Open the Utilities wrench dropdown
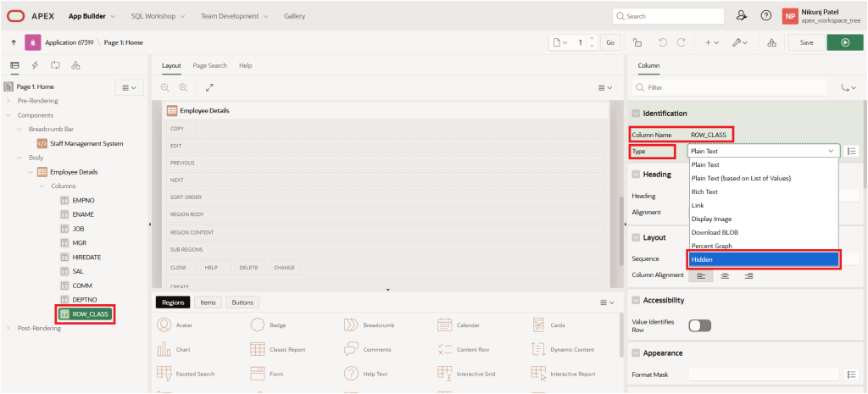868x394 pixels. [x=739, y=42]
